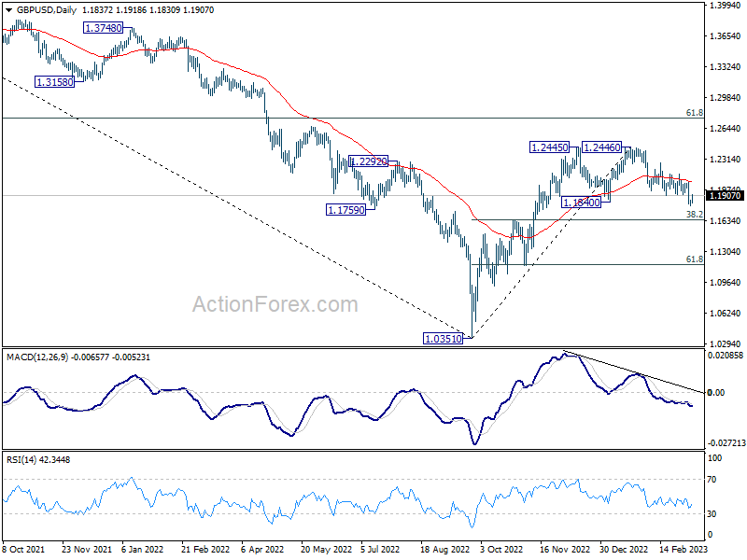Click the 8 Oct 2021 date label
The width and height of the screenshot is (747, 560).
(x=21, y=551)
